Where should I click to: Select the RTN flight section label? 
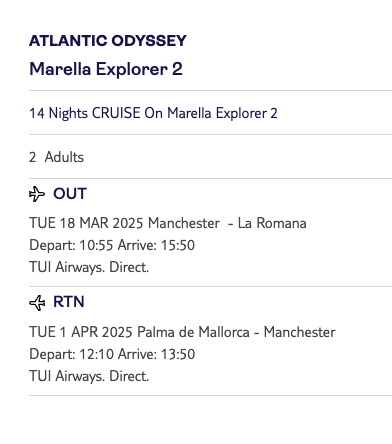coord(69,302)
